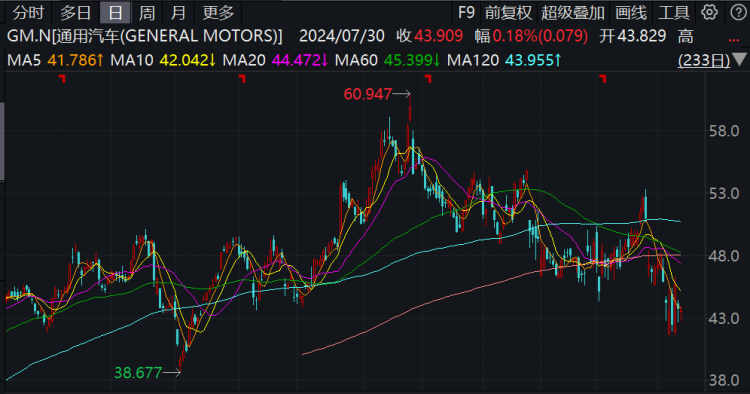The height and width of the screenshot is (394, 750).
Task: Switch to the 周 weekly tab
Action: (147, 13)
